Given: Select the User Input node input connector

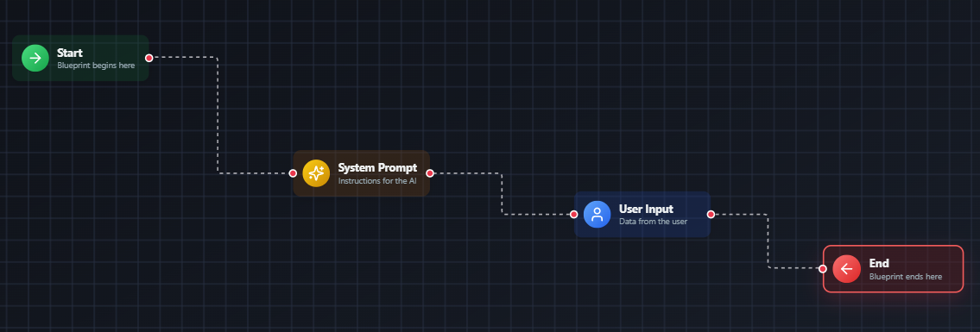Looking at the screenshot, I should [x=573, y=215].
